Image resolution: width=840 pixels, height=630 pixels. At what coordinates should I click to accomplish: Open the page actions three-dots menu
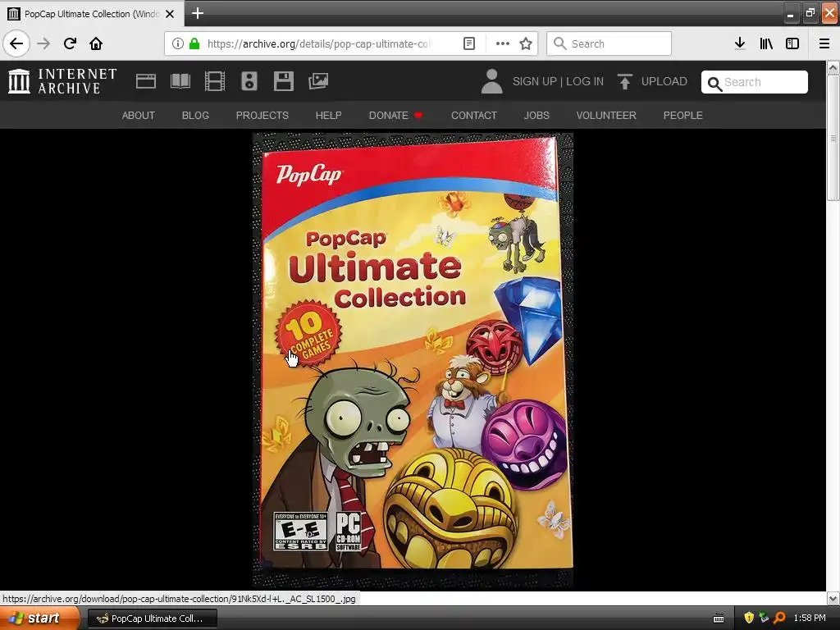click(x=503, y=43)
